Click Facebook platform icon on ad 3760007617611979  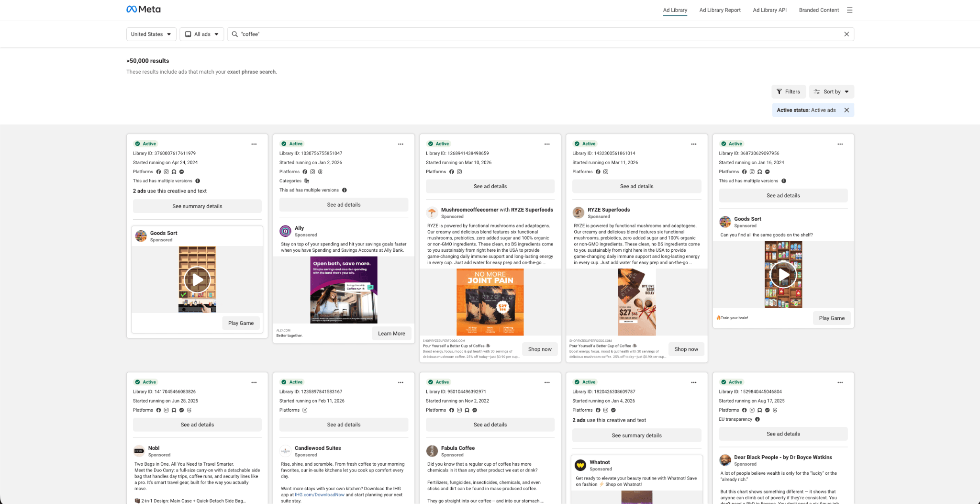click(159, 172)
